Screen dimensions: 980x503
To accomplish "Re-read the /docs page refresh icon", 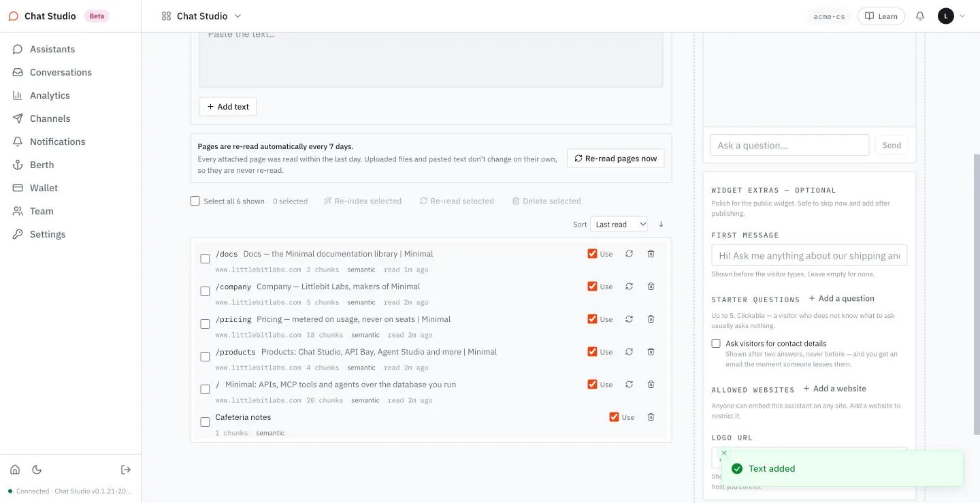I will coord(630,254).
